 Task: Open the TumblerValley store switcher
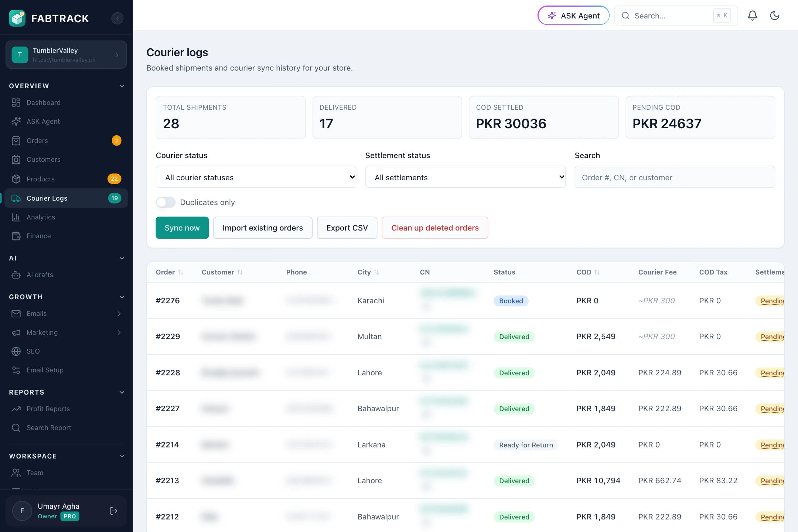[66, 55]
